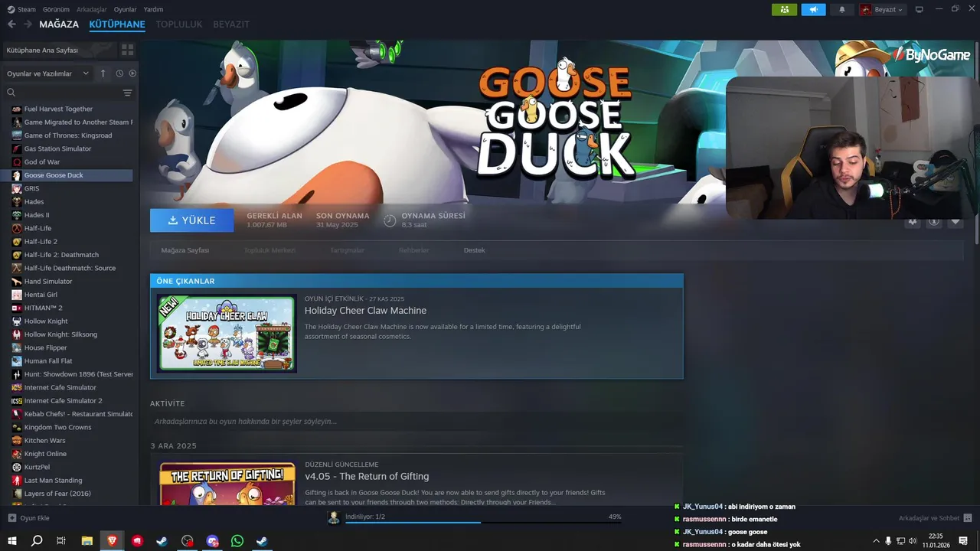The width and height of the screenshot is (980, 551).
Task: Open Arkadaşlar ve Sohbet
Action: tap(935, 518)
